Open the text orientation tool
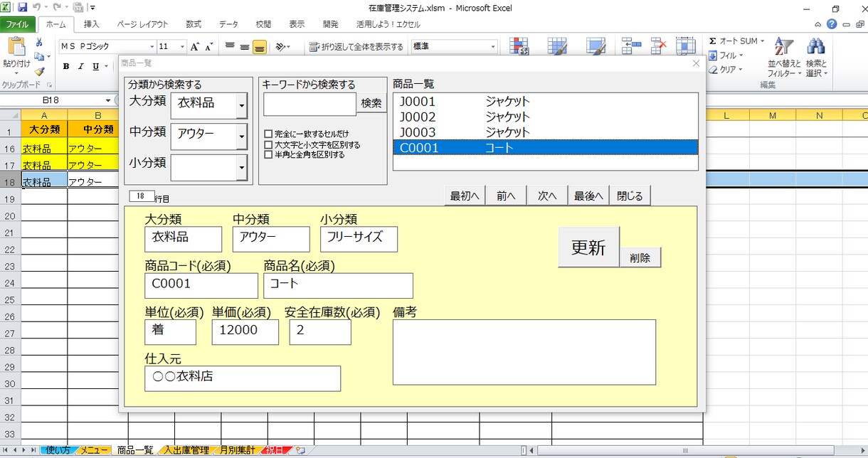Image resolution: width=868 pixels, height=458 pixels. (x=282, y=47)
